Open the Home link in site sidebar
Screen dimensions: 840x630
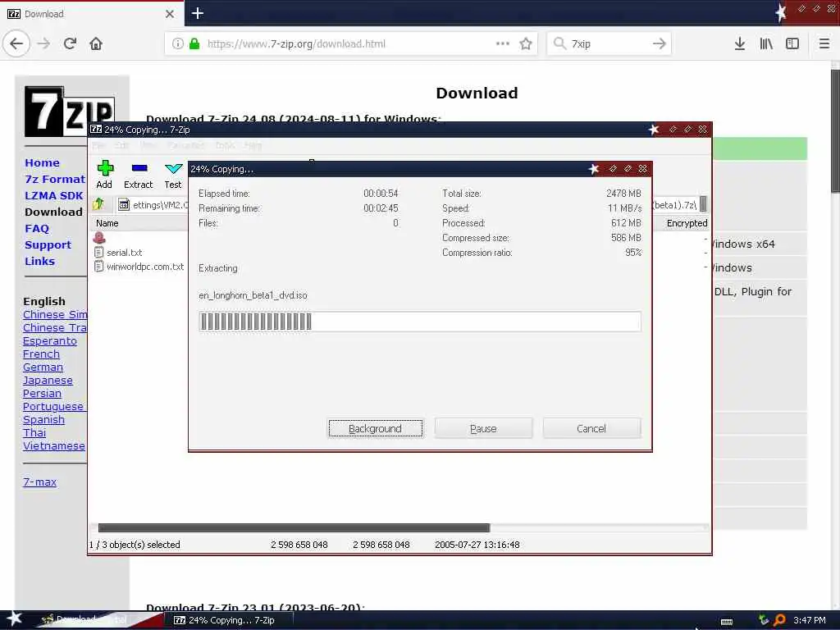click(43, 162)
